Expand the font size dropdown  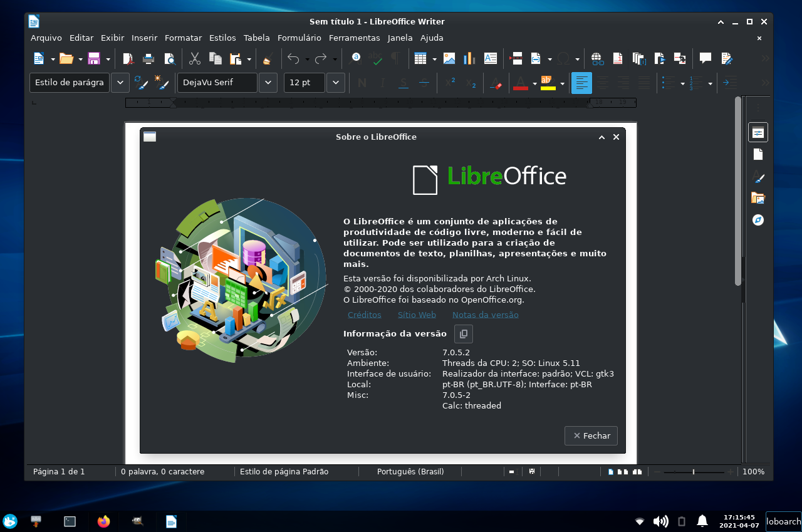coord(335,82)
